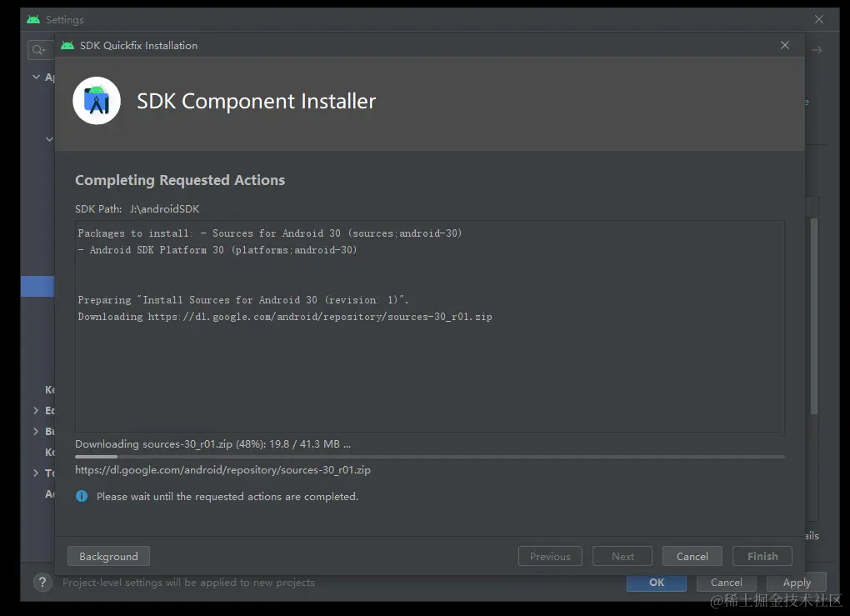
Task: Click the 'Preparing Install Sources' log line
Action: pos(242,300)
